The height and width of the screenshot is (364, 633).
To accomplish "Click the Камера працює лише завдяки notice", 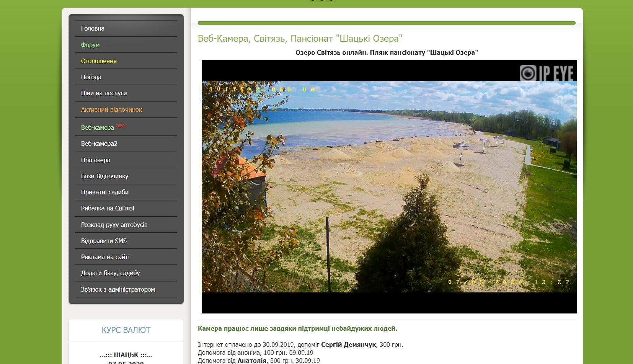I will click(x=297, y=328).
